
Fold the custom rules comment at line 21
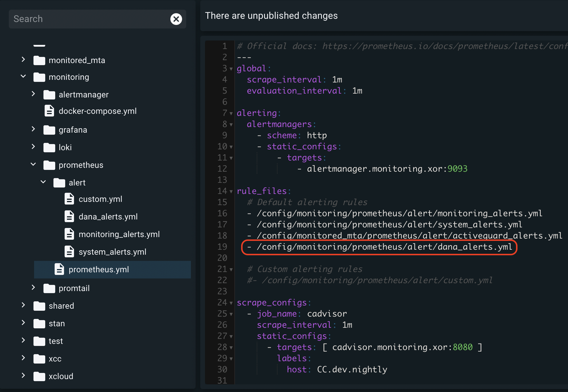pyautogui.click(x=231, y=270)
